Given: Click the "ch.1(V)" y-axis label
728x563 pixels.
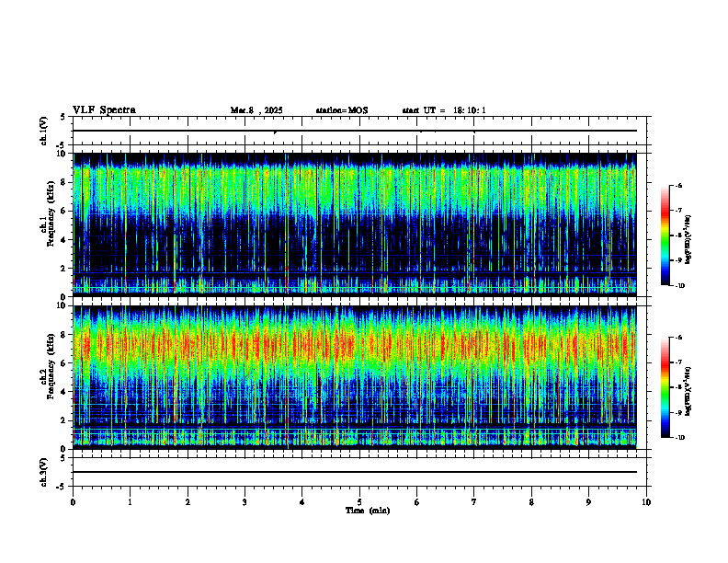Looking at the screenshot, I should coord(44,131).
